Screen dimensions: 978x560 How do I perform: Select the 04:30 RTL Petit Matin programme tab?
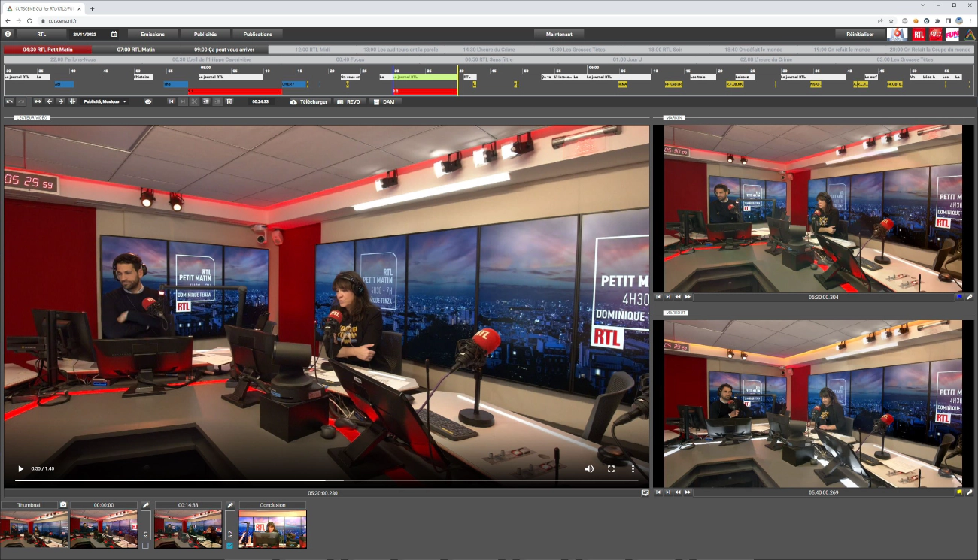48,50
